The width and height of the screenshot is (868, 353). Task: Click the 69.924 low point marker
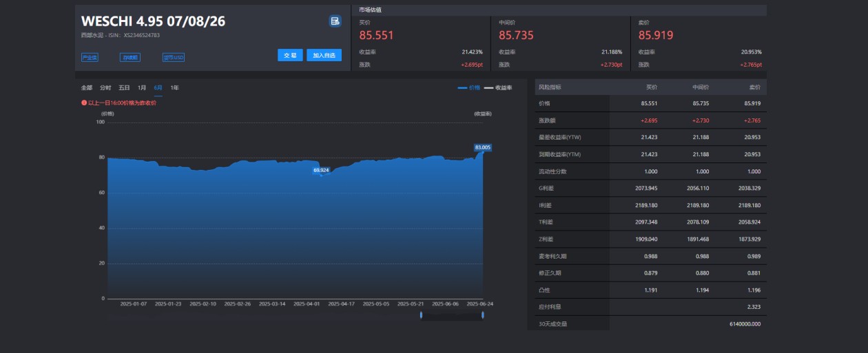pyautogui.click(x=321, y=169)
